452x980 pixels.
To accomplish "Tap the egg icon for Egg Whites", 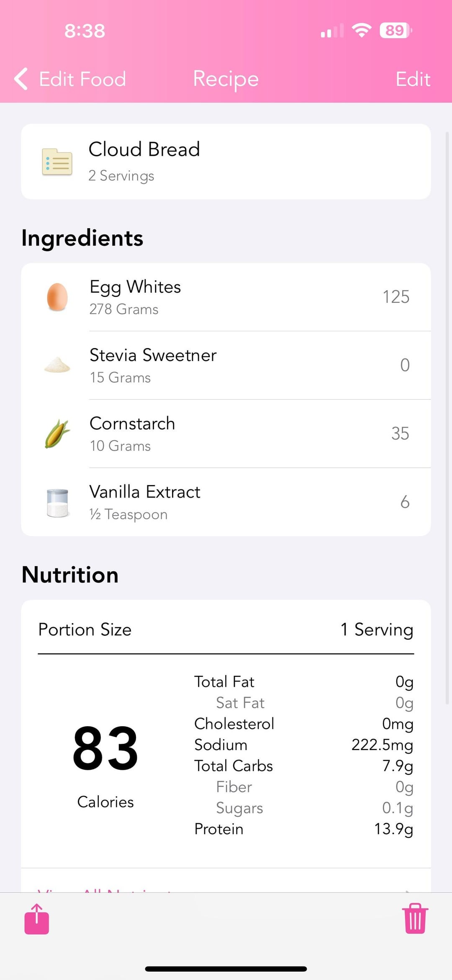I will tap(57, 297).
